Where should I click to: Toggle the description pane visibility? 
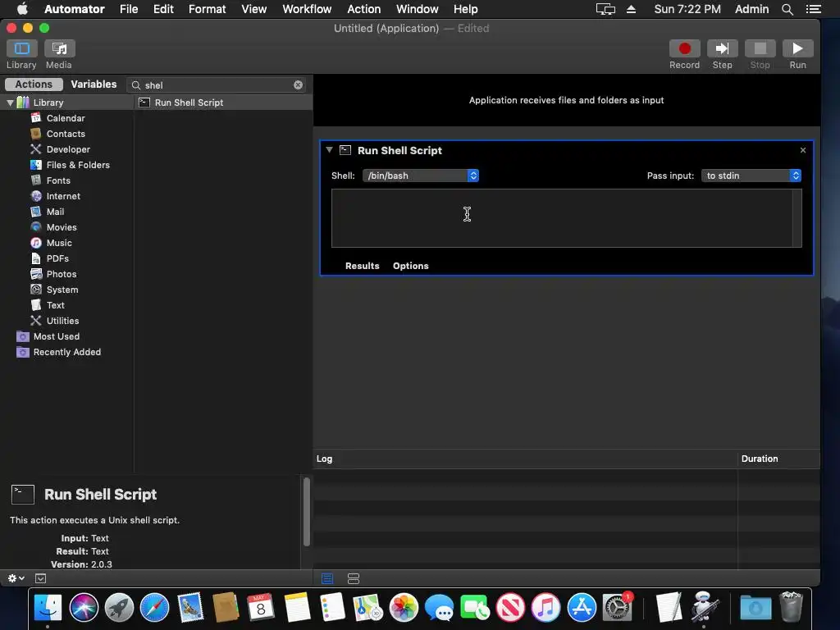pos(41,578)
